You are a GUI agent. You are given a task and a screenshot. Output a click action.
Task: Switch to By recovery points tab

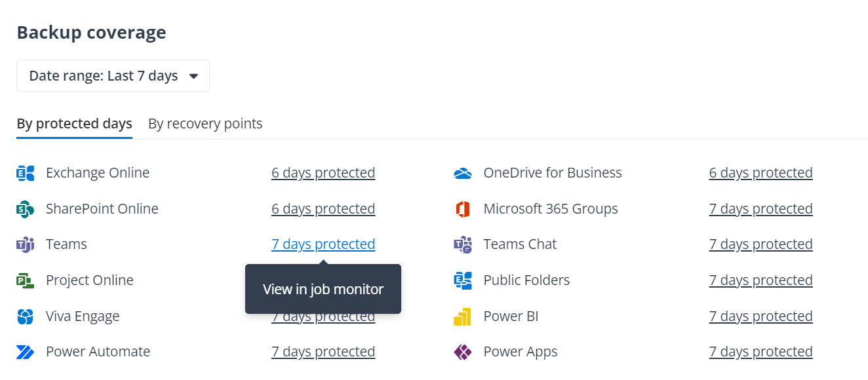tap(205, 124)
